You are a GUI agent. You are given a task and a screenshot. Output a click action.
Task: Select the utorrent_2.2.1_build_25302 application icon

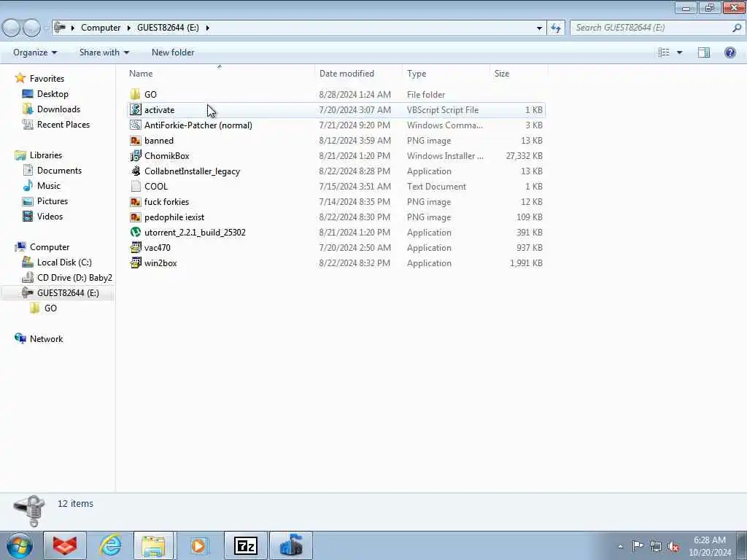(x=135, y=232)
